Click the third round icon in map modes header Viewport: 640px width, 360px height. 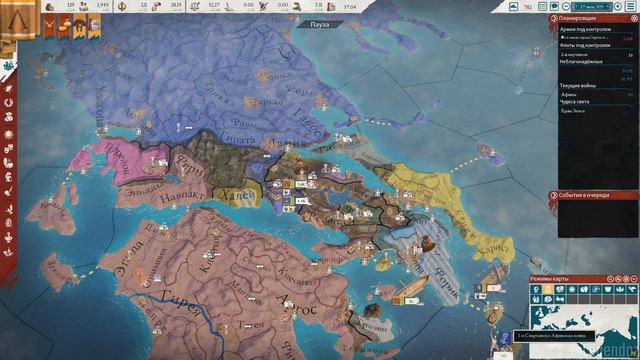[x=626, y=279]
